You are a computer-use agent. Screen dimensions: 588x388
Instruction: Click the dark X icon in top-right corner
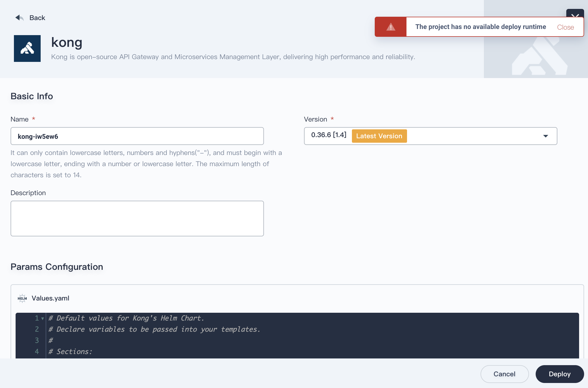click(575, 16)
